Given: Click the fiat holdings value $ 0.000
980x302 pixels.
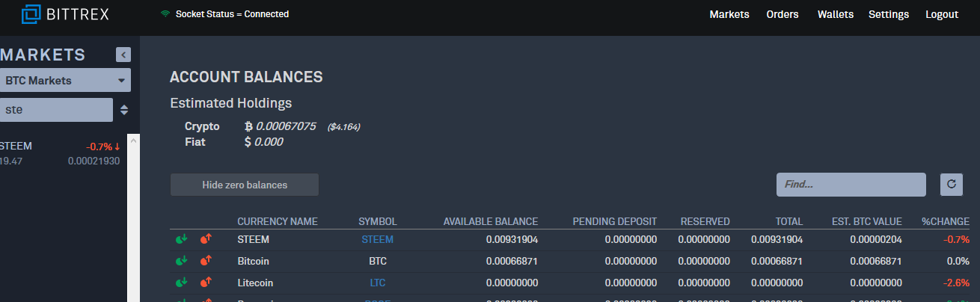Looking at the screenshot, I should tap(264, 141).
